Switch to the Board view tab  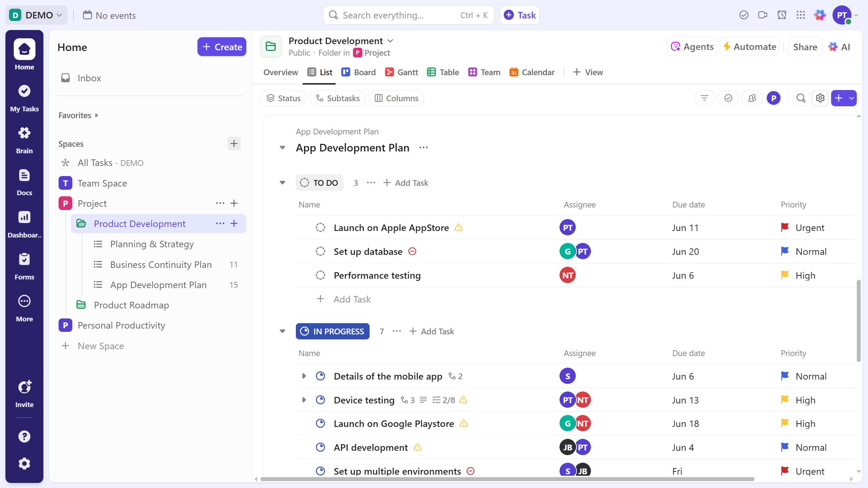[358, 72]
